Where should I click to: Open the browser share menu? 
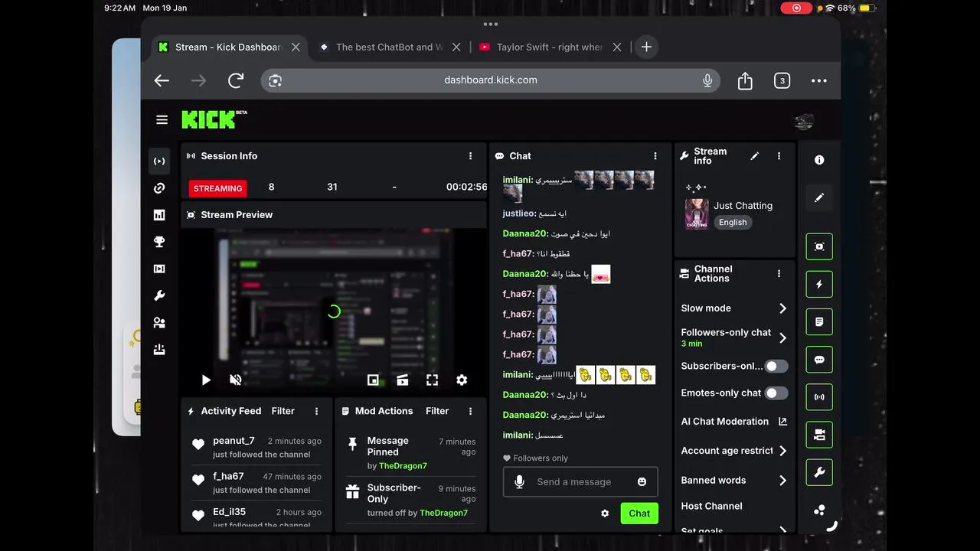click(745, 80)
